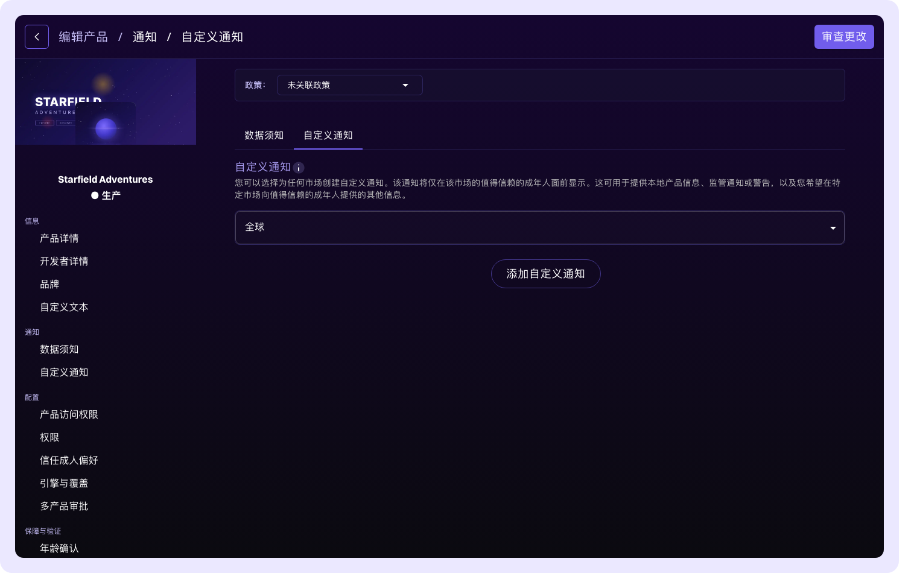Switch to the 数据须知 tab

pyautogui.click(x=264, y=135)
